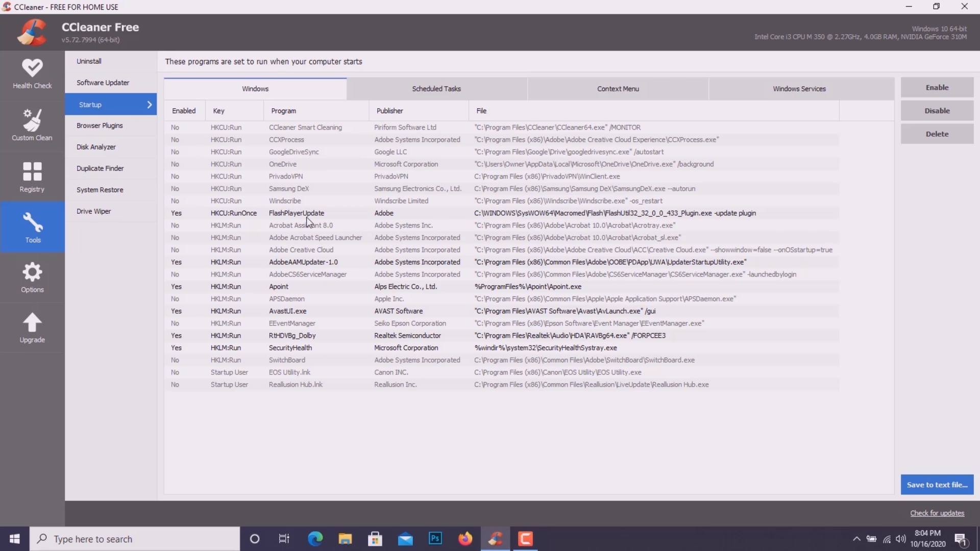The width and height of the screenshot is (980, 551).
Task: Open the Browser Plugins tool
Action: 111,126
